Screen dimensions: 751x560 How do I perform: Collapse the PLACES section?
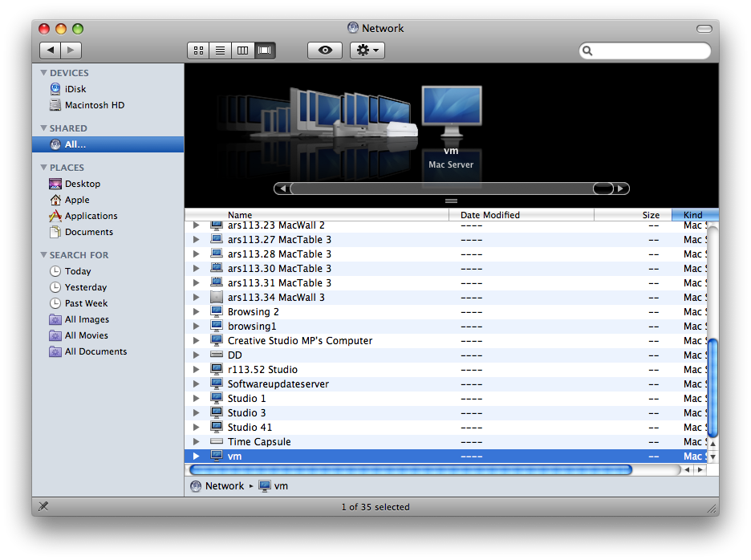pyautogui.click(x=44, y=167)
